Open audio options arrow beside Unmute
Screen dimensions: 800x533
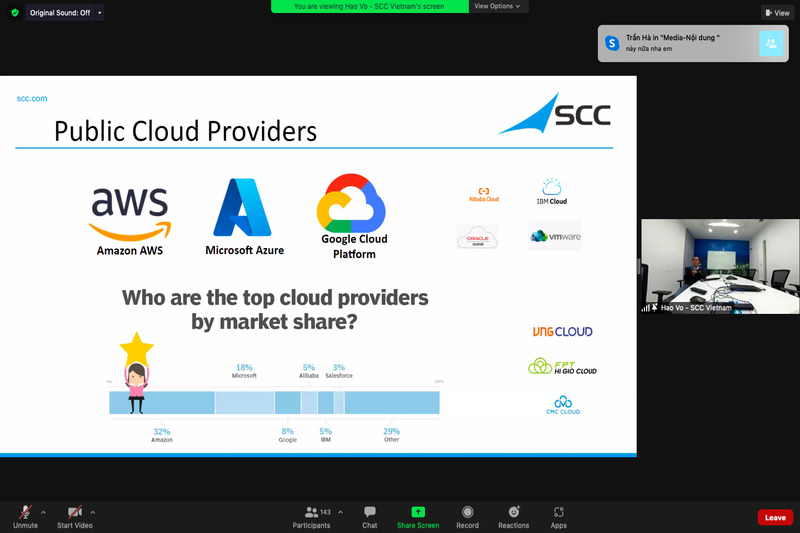coord(43,512)
